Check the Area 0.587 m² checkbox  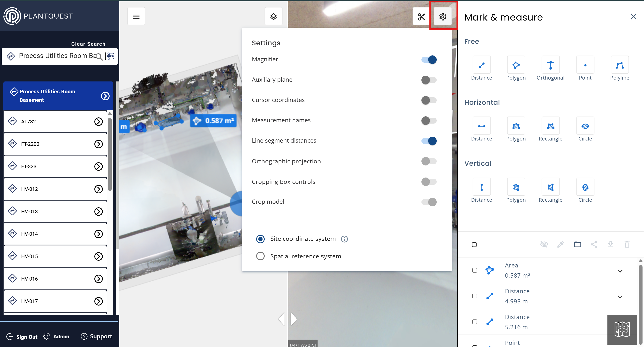(x=475, y=270)
